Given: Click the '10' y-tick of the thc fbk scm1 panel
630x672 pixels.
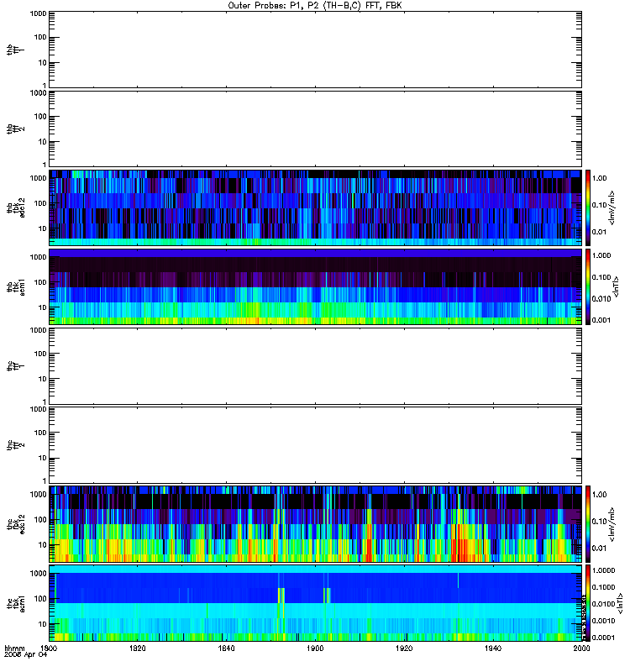Looking at the screenshot, I should coord(43,624).
